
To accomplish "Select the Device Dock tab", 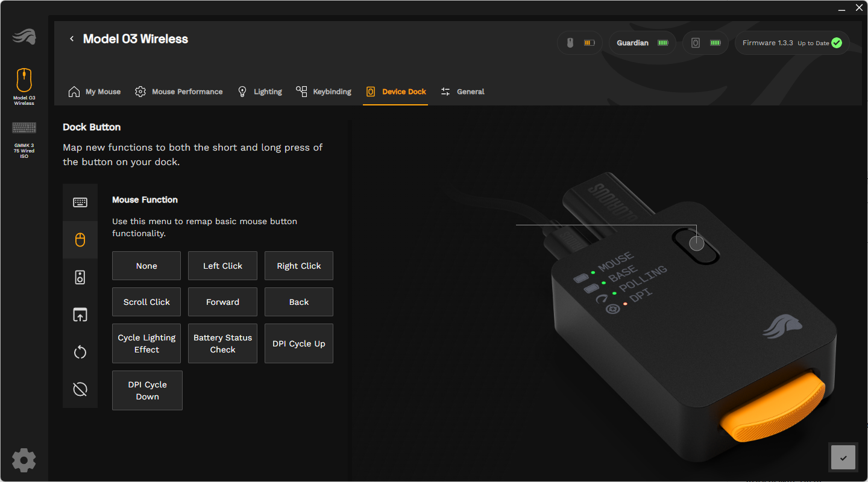I will coord(395,92).
